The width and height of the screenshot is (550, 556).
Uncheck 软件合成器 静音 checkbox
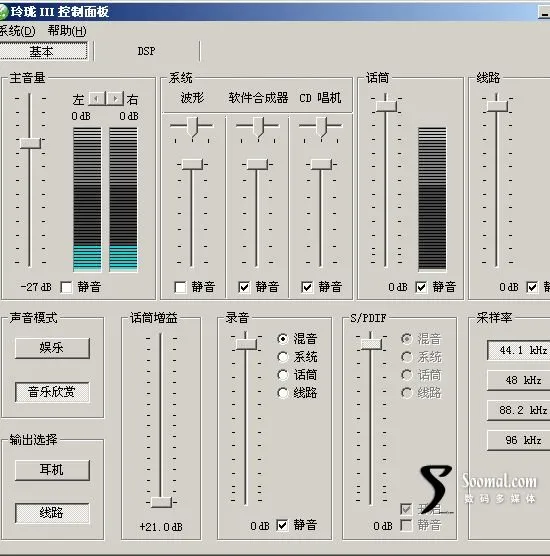(244, 287)
